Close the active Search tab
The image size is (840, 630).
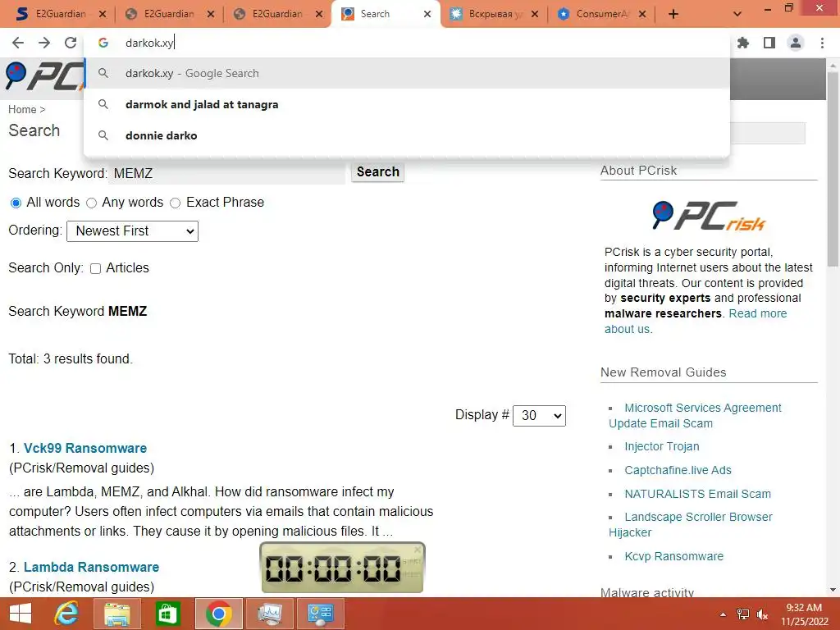(x=427, y=15)
